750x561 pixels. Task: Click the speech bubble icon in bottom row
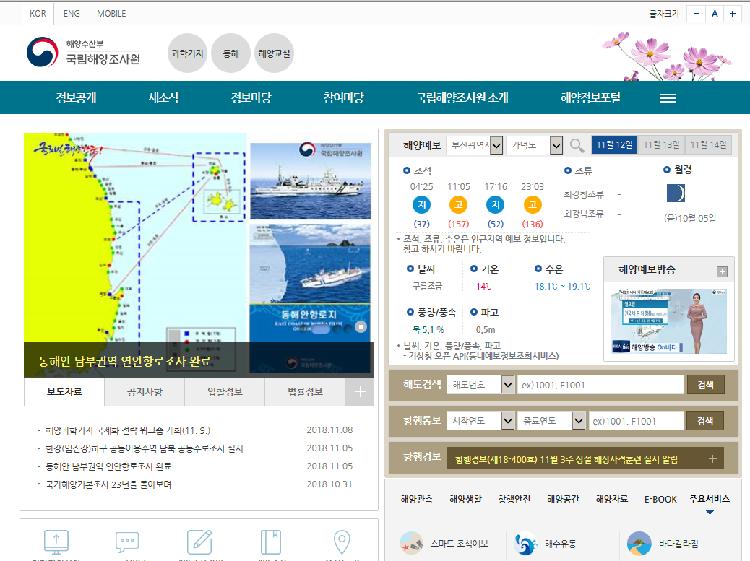tap(127, 542)
